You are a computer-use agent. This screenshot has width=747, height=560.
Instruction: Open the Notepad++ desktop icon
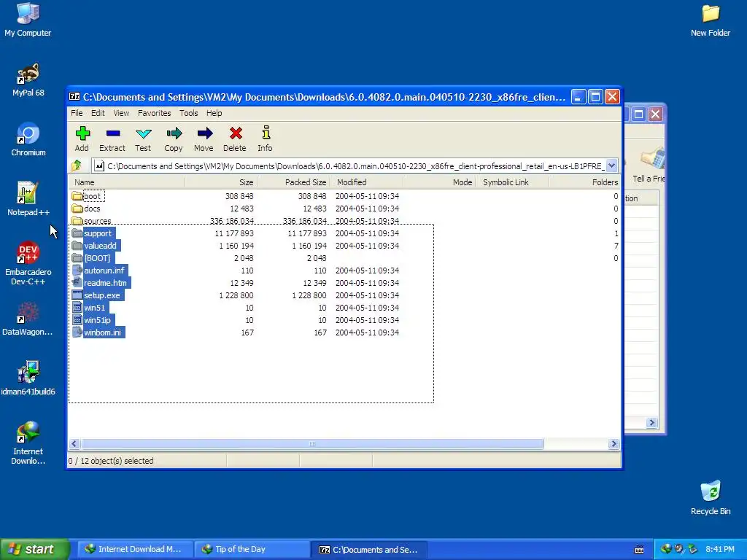(x=28, y=199)
